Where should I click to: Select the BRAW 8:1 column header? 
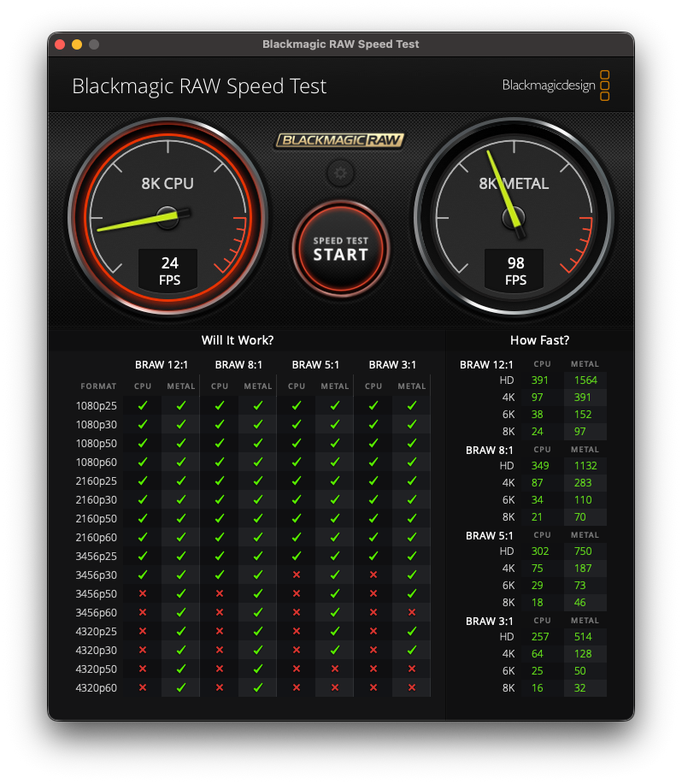coord(238,365)
